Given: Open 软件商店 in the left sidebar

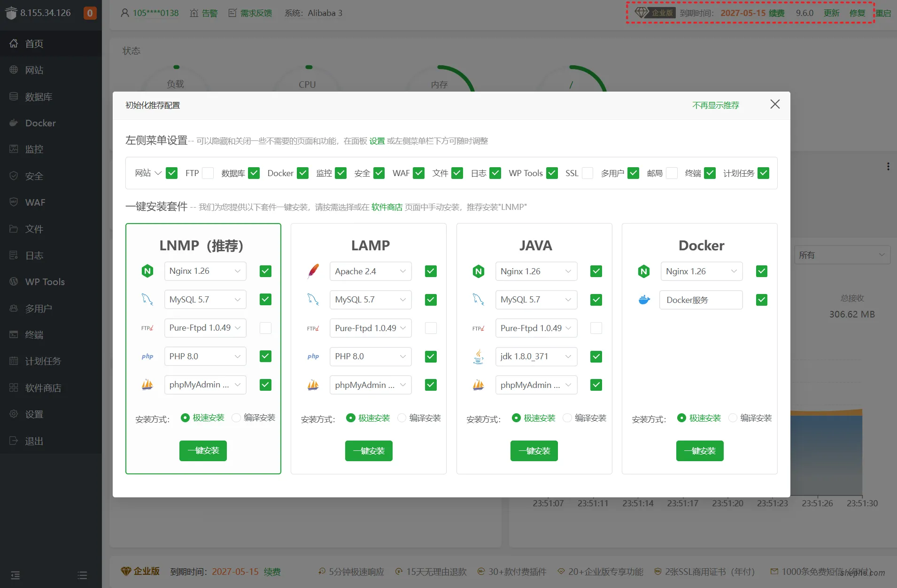Looking at the screenshot, I should pos(43,388).
